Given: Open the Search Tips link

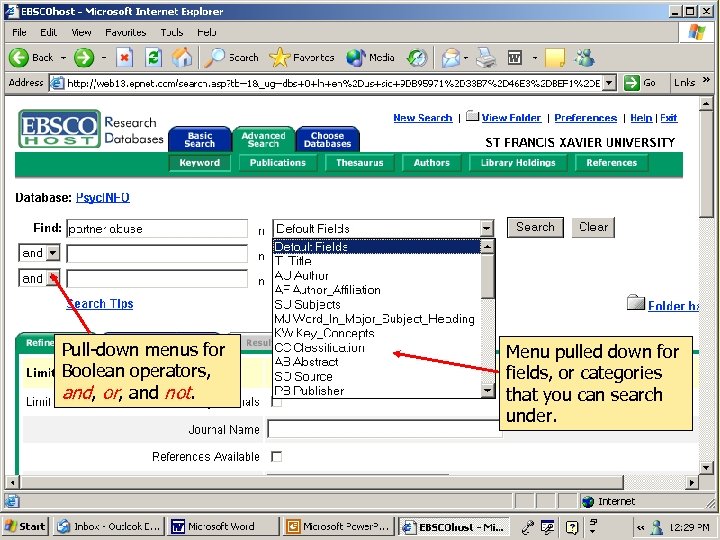Looking at the screenshot, I should pyautogui.click(x=100, y=304).
